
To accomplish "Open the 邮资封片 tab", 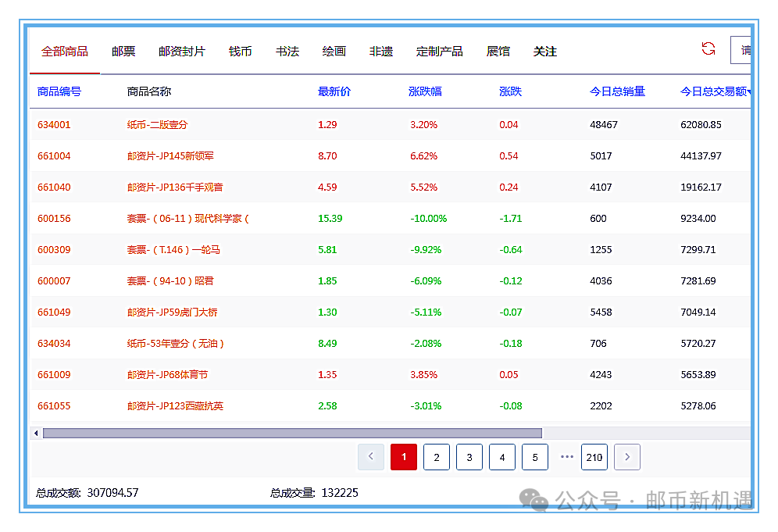I will [182, 52].
